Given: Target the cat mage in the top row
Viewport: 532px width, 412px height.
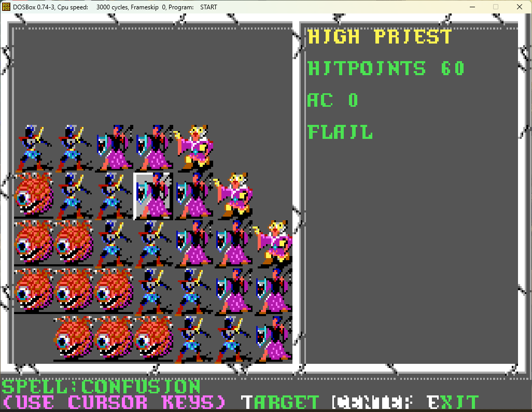Looking at the screenshot, I should tap(193, 148).
